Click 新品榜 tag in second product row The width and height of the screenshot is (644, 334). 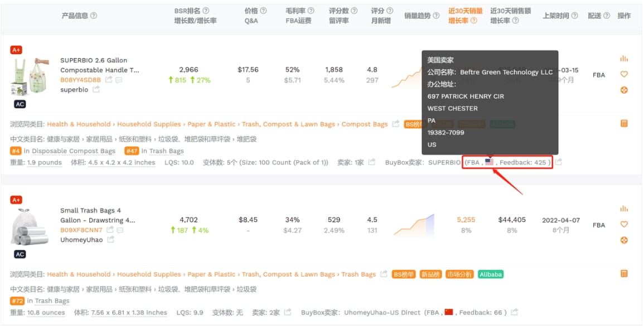coord(430,274)
